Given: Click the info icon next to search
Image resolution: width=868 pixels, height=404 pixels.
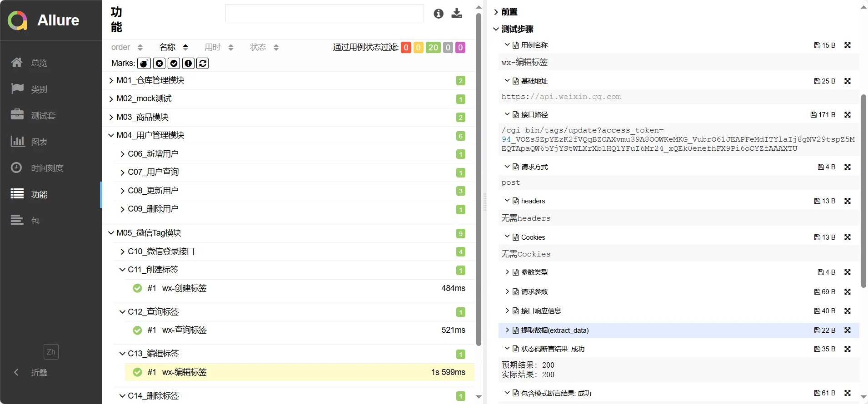Looking at the screenshot, I should pyautogui.click(x=439, y=14).
